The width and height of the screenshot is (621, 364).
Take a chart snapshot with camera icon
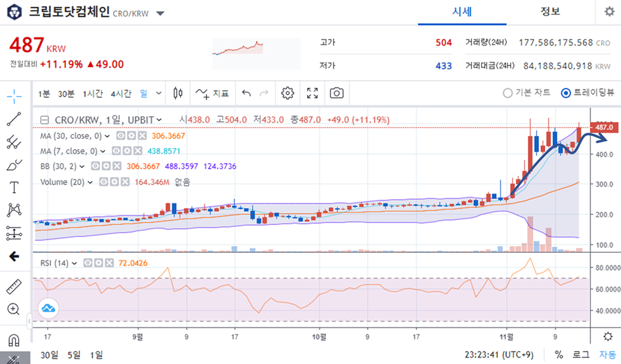(336, 94)
